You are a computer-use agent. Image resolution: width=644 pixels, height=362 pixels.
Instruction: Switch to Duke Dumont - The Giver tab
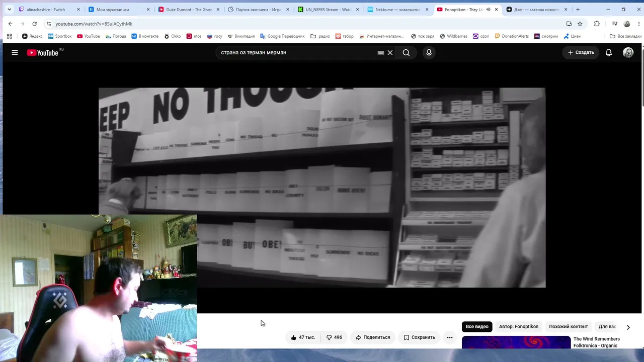188,10
